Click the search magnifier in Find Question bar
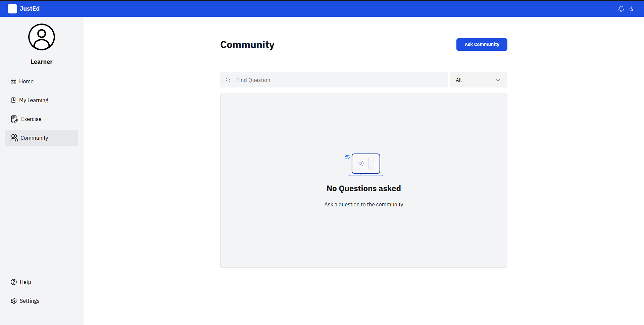Viewport: 644px width, 325px height. [228, 80]
